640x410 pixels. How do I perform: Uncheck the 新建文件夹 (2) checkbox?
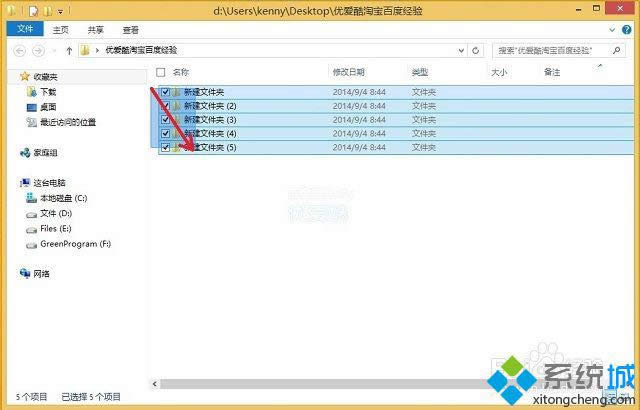[x=165, y=106]
